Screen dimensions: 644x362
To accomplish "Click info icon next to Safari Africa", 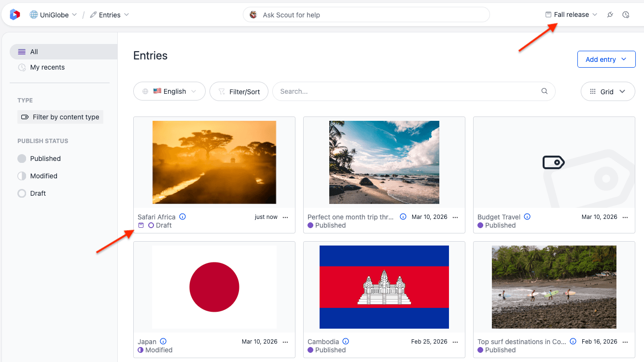I will click(x=182, y=217).
